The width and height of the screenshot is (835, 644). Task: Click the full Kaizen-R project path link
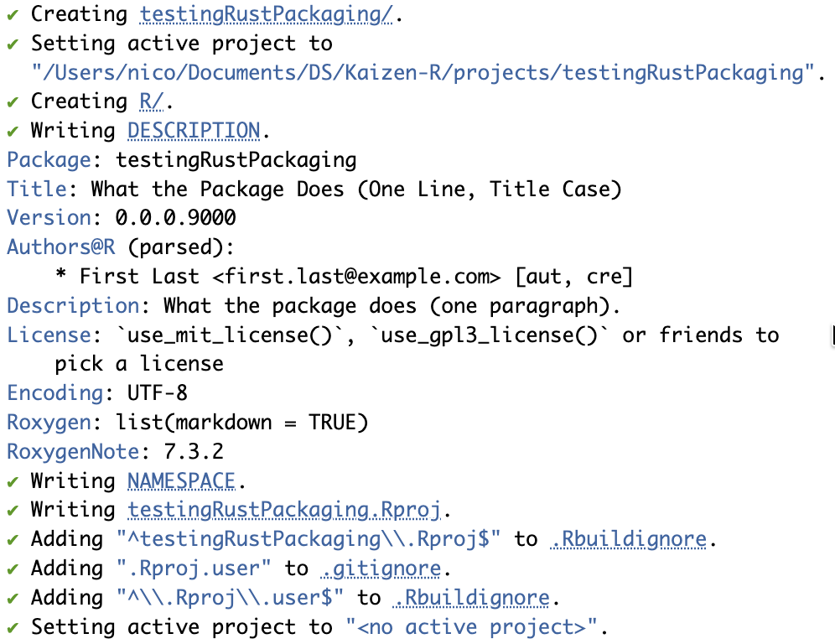coord(423,72)
